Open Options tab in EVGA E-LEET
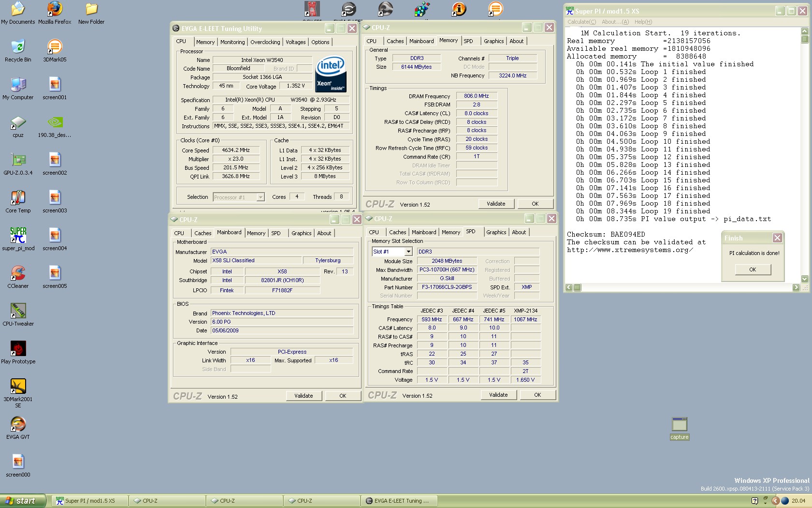The width and height of the screenshot is (812, 508). pos(320,42)
